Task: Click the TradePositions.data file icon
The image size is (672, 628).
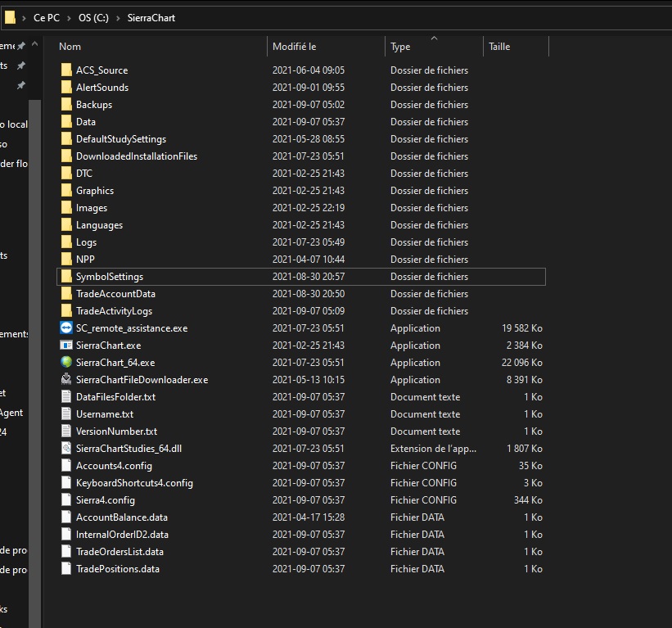Action: pos(66,568)
